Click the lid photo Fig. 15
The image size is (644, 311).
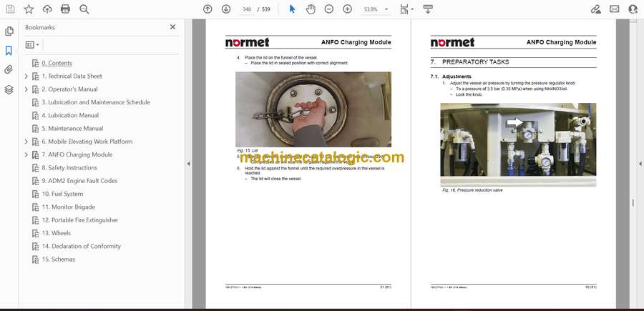pyautogui.click(x=313, y=109)
